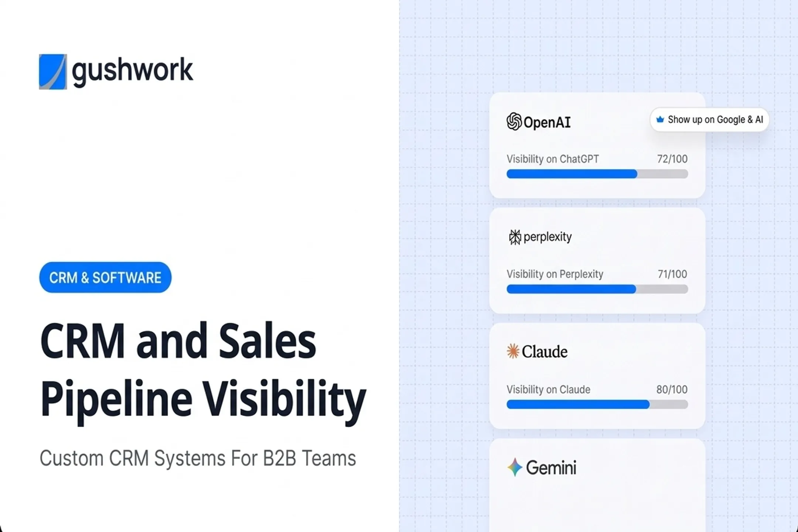Click the Gemini name text
This screenshot has width=798, height=532.
[x=551, y=468]
